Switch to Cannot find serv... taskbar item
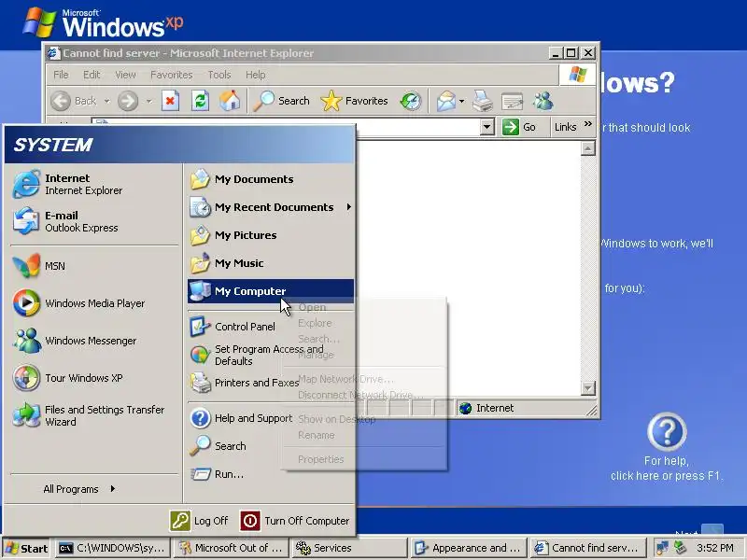The image size is (747, 560). pos(587,548)
